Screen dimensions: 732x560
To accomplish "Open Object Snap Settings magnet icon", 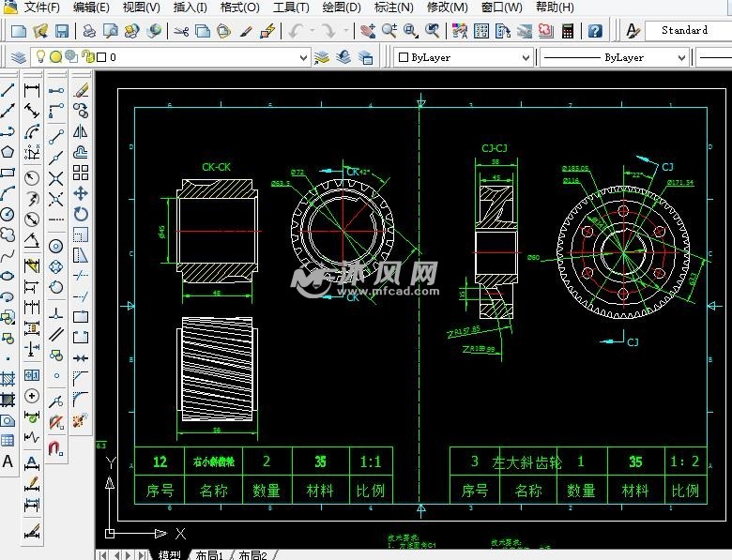I will pyautogui.click(x=56, y=448).
